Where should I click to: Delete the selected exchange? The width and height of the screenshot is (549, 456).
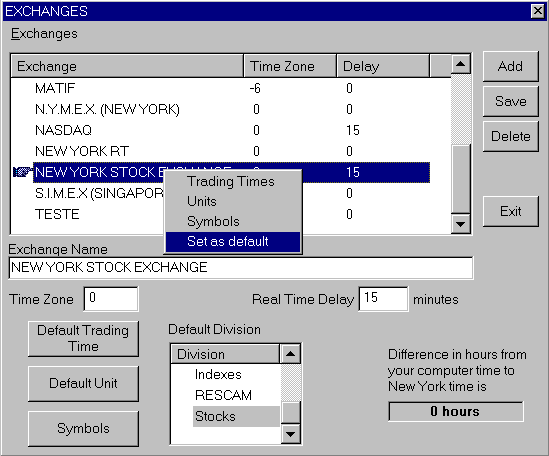tap(510, 136)
